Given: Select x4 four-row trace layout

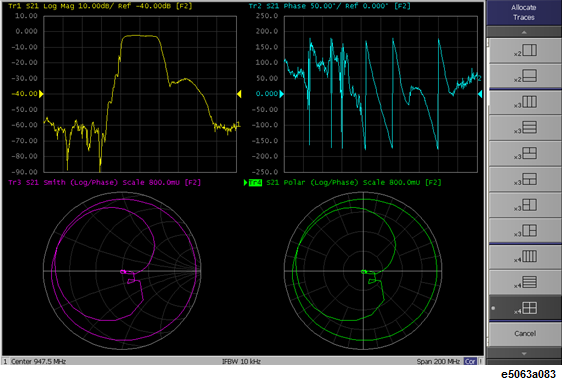Looking at the screenshot, I should coord(525,283).
